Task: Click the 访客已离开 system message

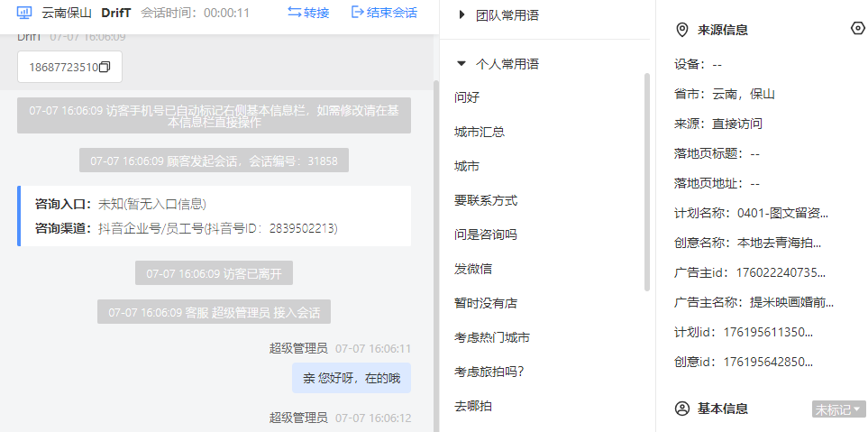Action: (x=214, y=273)
